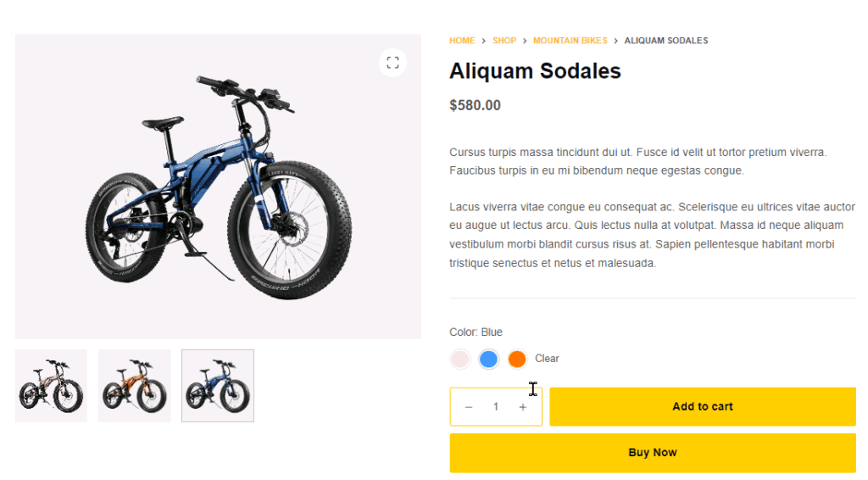The width and height of the screenshot is (868, 480).
Task: Clear the selected color option
Action: click(547, 359)
